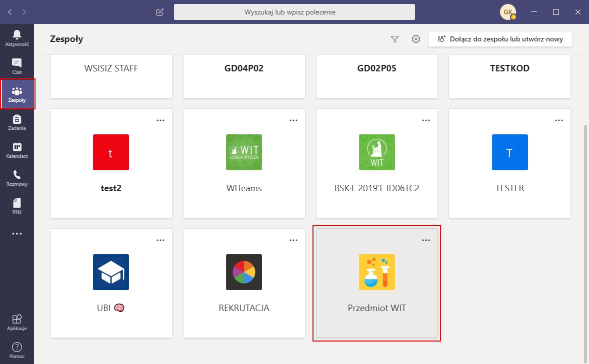Open Pomoc help menu
Viewport: 589px width, 364px height.
tap(17, 351)
